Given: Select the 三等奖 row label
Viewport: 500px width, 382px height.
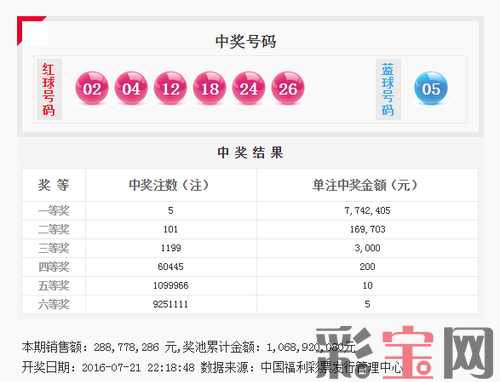Looking at the screenshot, I should (53, 248).
